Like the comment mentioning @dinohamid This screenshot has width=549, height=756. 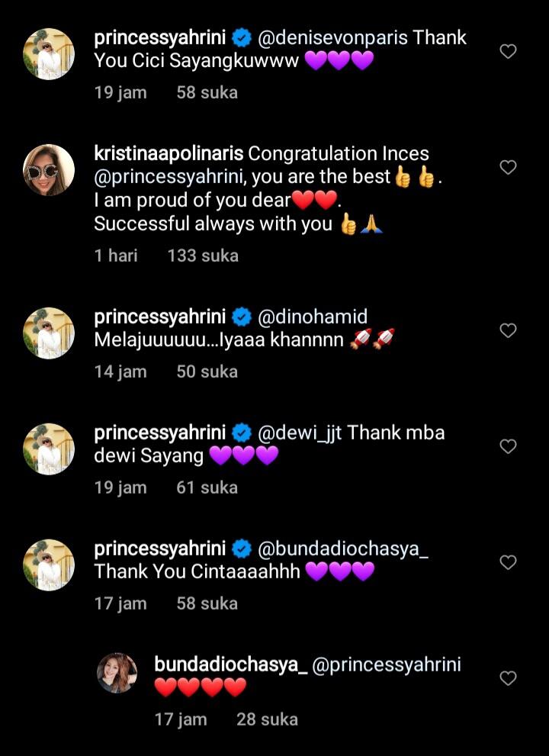(x=508, y=330)
